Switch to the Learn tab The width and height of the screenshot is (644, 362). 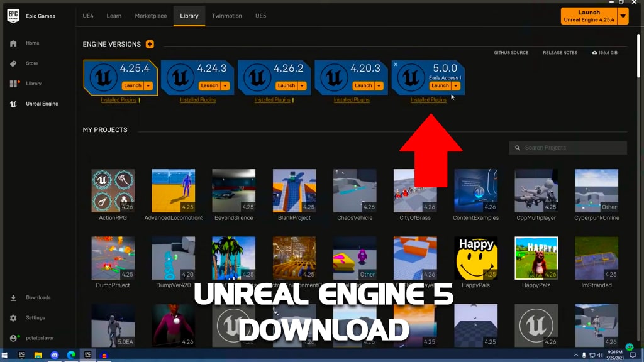tap(114, 16)
